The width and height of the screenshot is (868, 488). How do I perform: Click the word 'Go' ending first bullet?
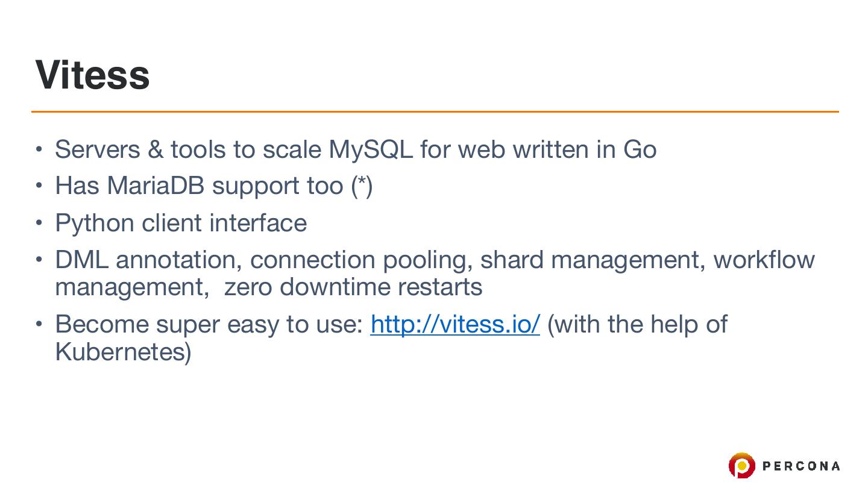coord(639,149)
